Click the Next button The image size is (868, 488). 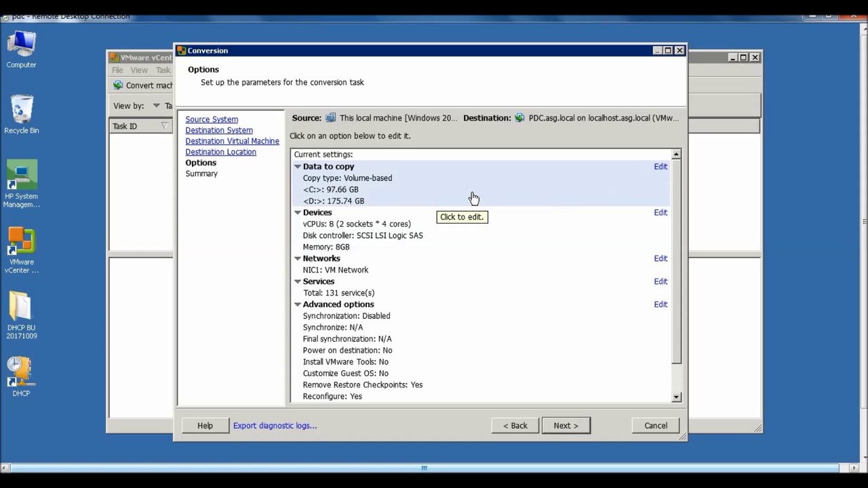pos(566,426)
